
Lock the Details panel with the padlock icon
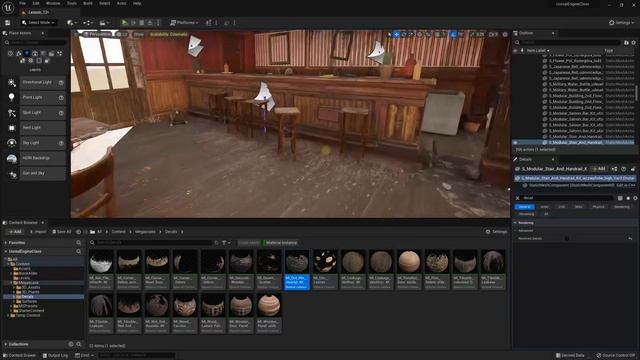633,169
